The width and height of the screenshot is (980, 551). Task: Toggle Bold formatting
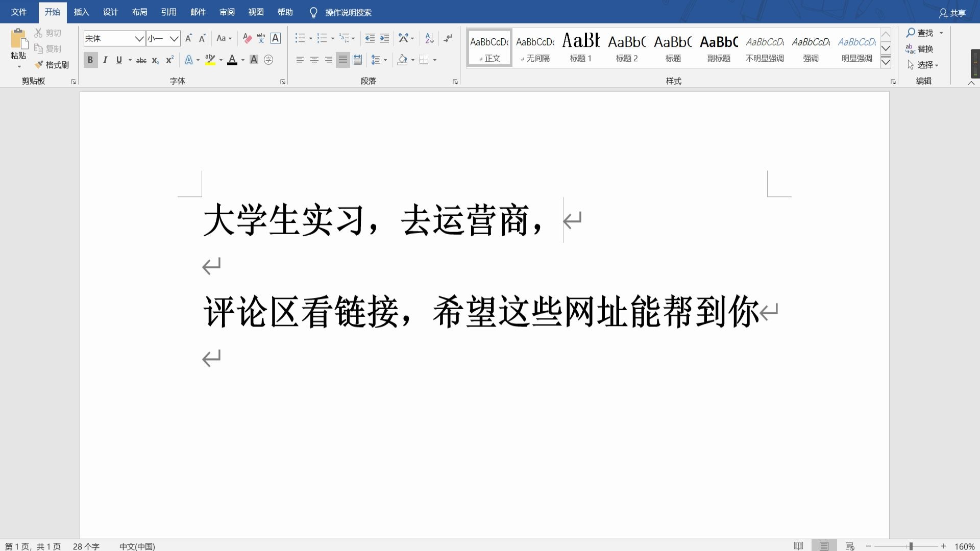pos(90,60)
